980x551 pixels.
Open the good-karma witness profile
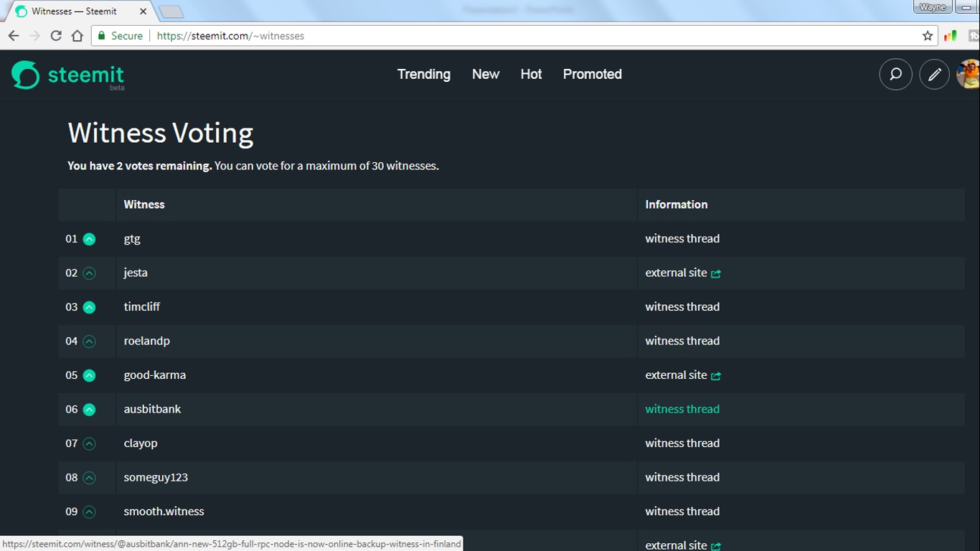coord(155,375)
